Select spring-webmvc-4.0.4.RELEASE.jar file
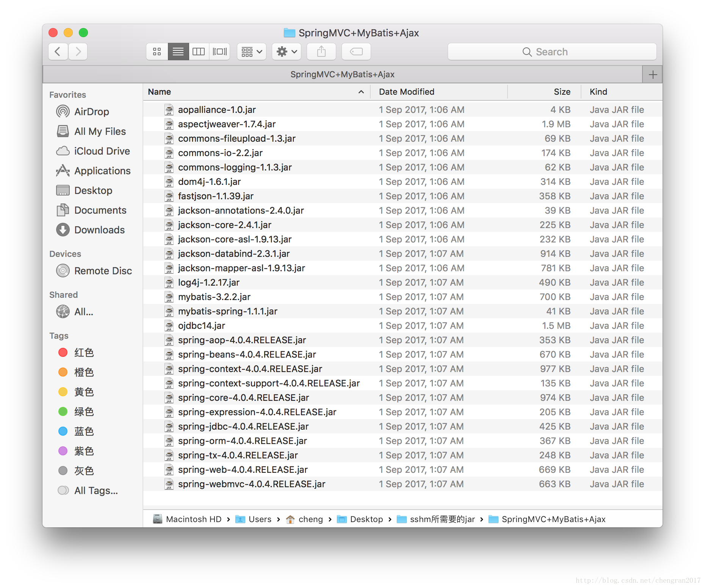The height and width of the screenshot is (588, 705). pyautogui.click(x=403, y=484)
